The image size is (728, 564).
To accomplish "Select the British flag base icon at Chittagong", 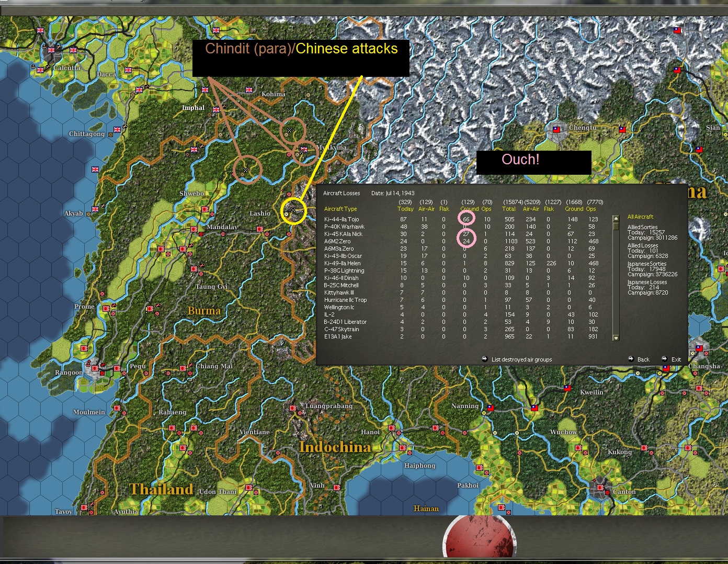I will [117, 130].
